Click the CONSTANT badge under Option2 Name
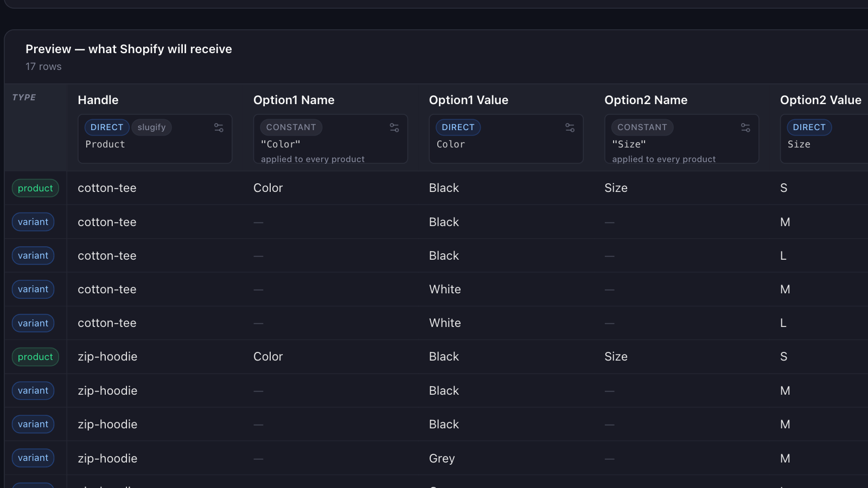This screenshot has height=488, width=868. [x=642, y=127]
